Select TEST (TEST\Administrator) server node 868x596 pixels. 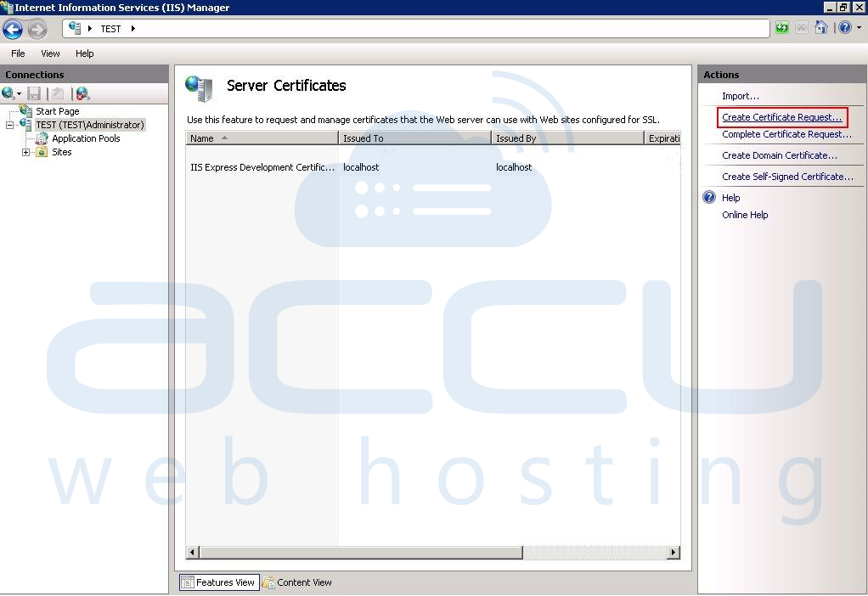point(90,125)
